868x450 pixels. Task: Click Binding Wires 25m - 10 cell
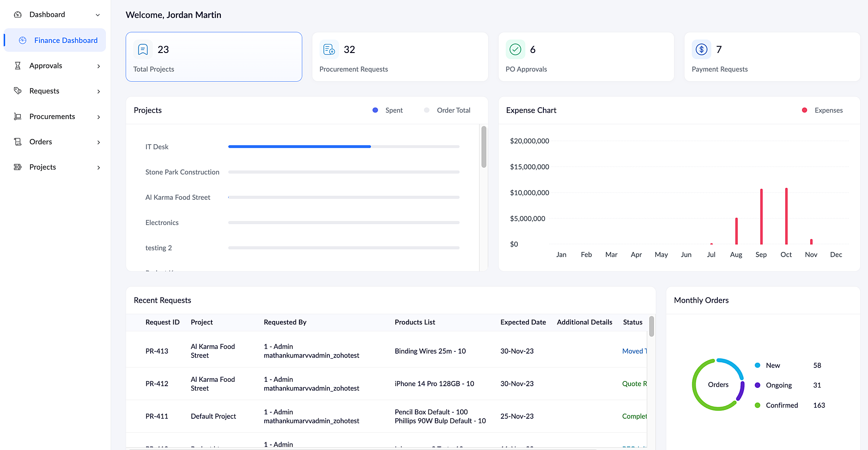coord(430,351)
